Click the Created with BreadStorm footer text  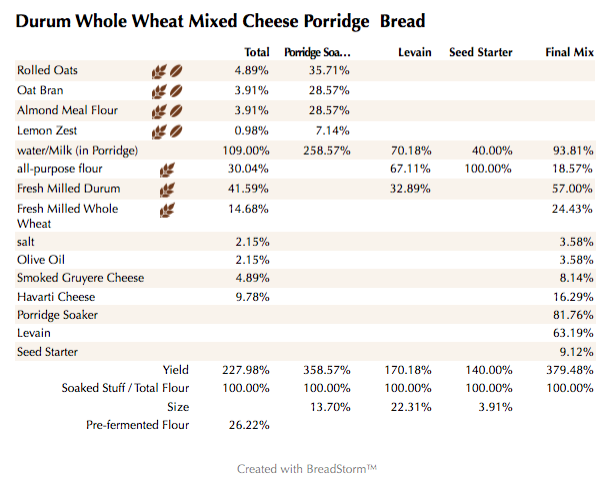tap(306, 468)
